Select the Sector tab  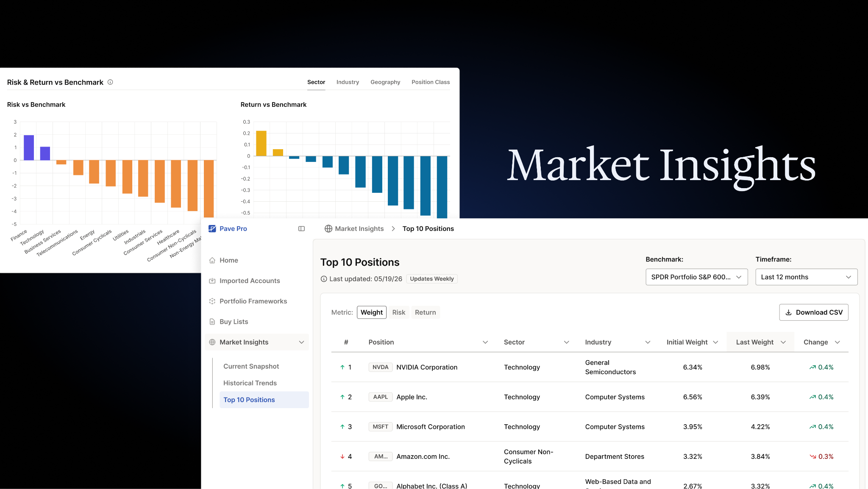316,82
